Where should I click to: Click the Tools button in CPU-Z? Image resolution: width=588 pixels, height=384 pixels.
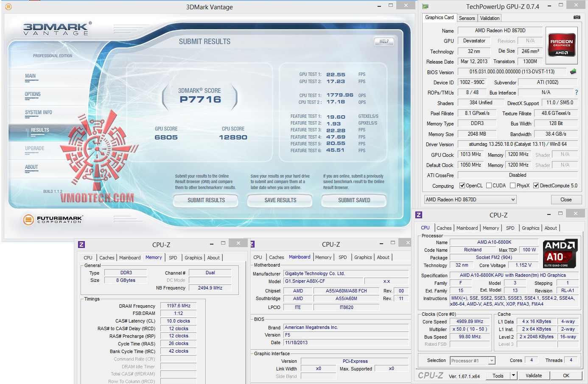pos(498,376)
